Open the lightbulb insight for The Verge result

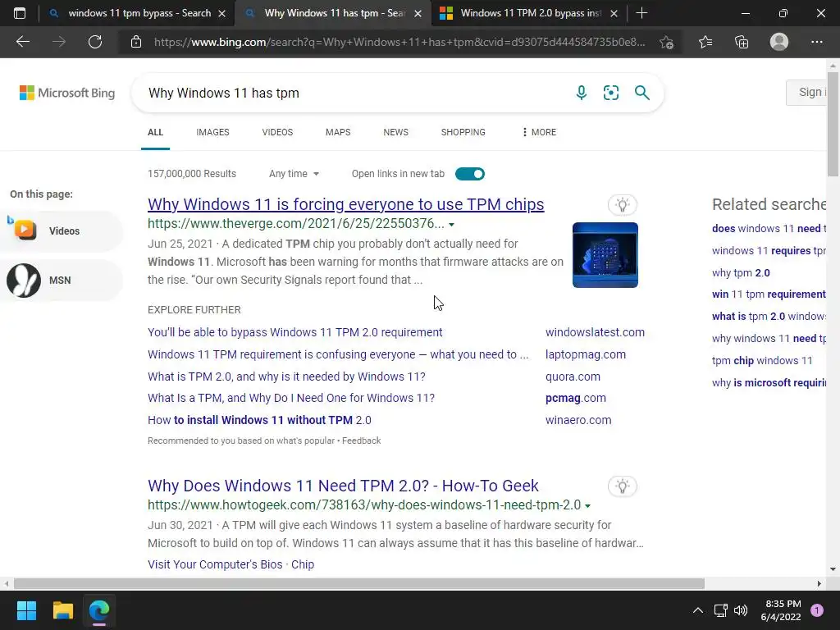[x=622, y=204]
